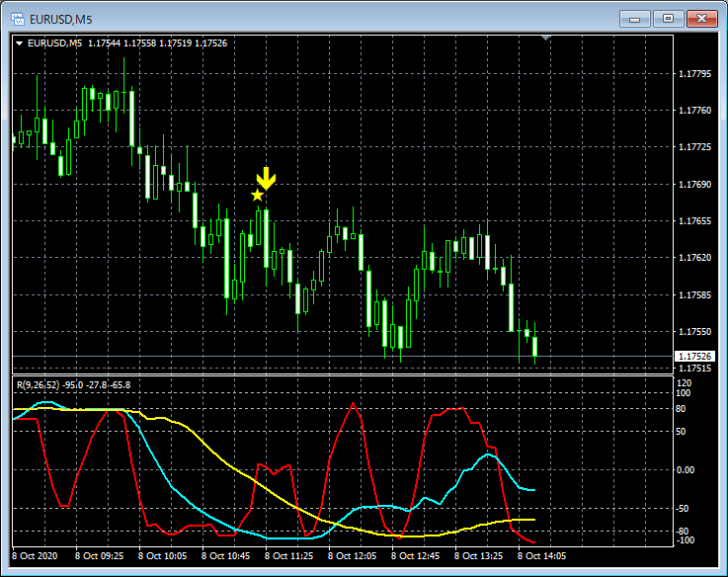Click the chart shift triangle marker at top
This screenshot has height=577, width=728.
(546, 38)
